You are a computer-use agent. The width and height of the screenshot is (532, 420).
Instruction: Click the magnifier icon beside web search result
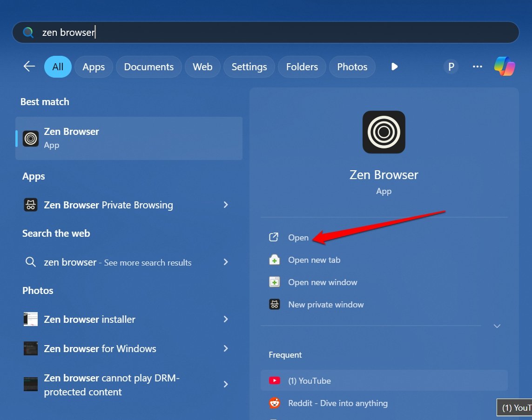(31, 262)
